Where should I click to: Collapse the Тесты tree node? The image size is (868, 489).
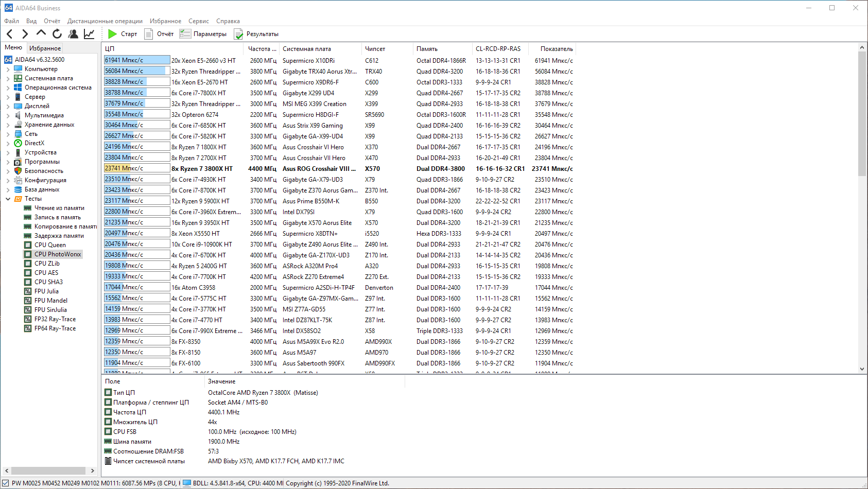click(x=8, y=199)
